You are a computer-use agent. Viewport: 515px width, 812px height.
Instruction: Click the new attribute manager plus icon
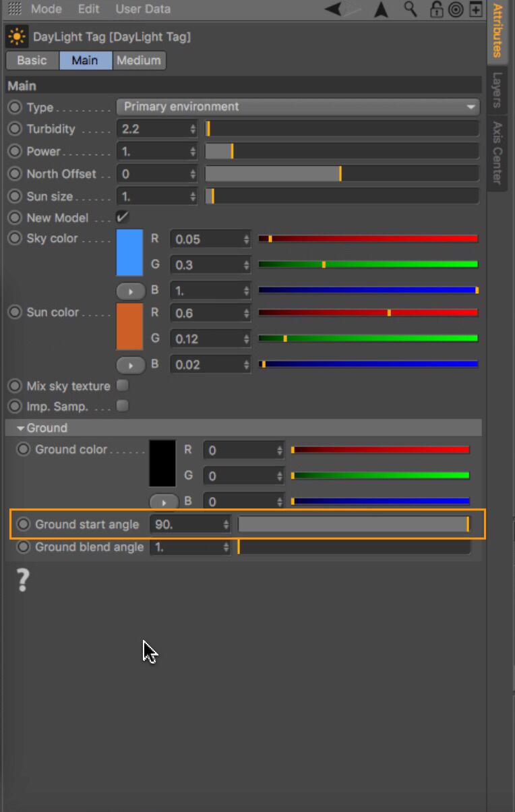(476, 9)
